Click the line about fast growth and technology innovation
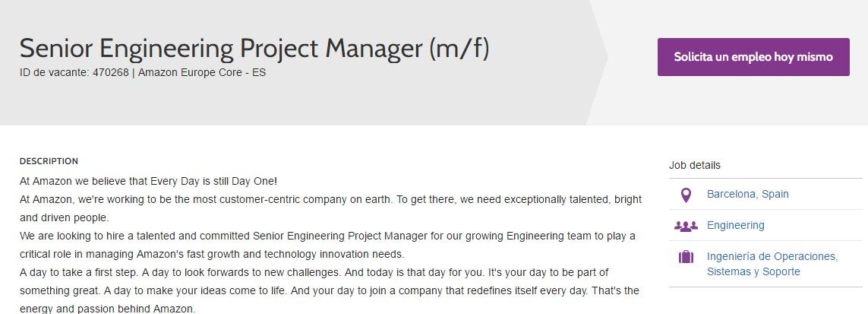Screen dimensions: 868x314 212,254
